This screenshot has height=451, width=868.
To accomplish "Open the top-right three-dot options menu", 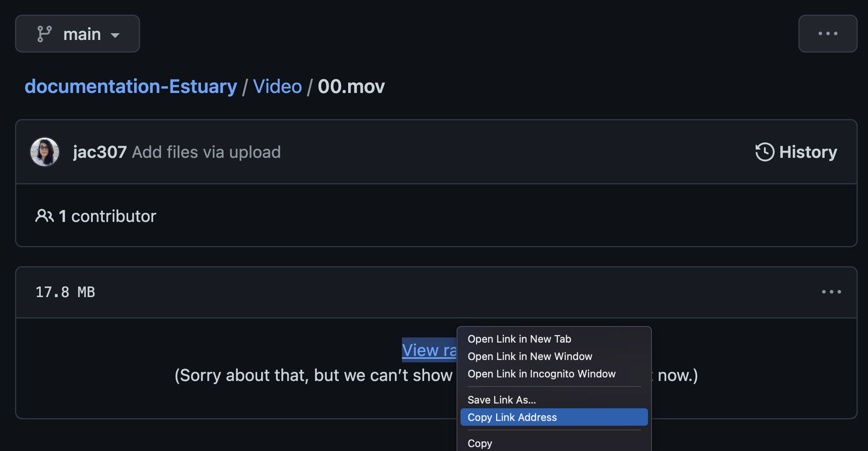I will 828,34.
